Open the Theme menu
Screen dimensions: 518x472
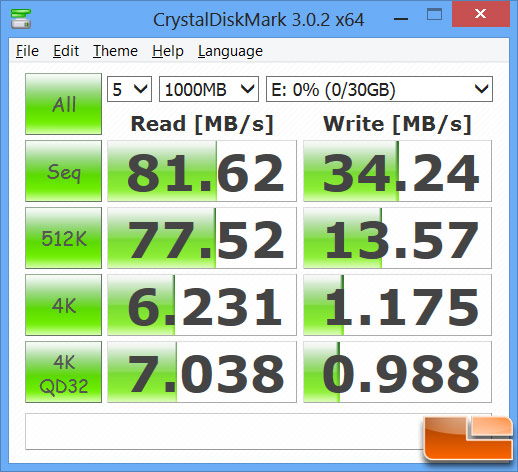click(115, 51)
